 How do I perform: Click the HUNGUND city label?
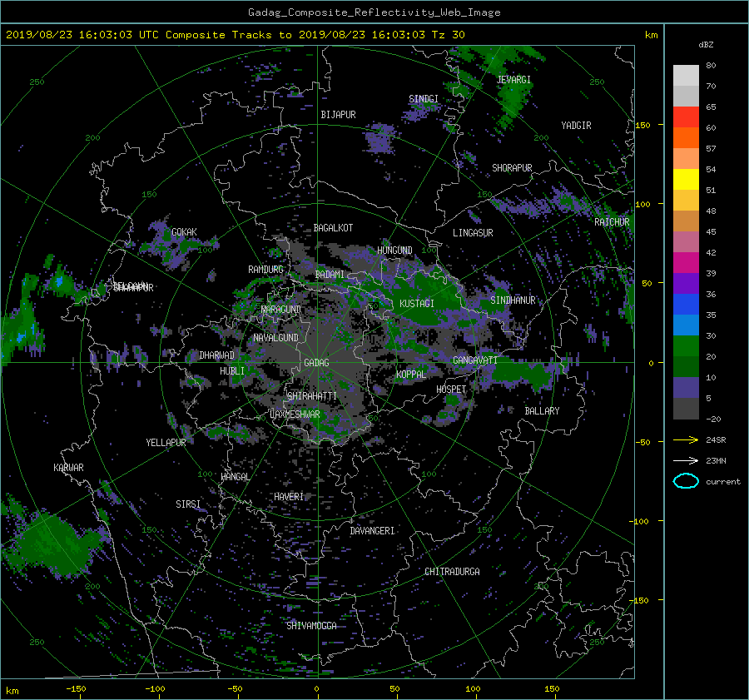[394, 251]
